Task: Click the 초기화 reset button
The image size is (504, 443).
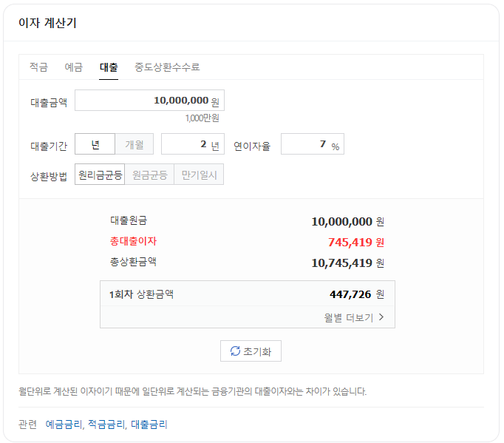Action: click(x=251, y=351)
